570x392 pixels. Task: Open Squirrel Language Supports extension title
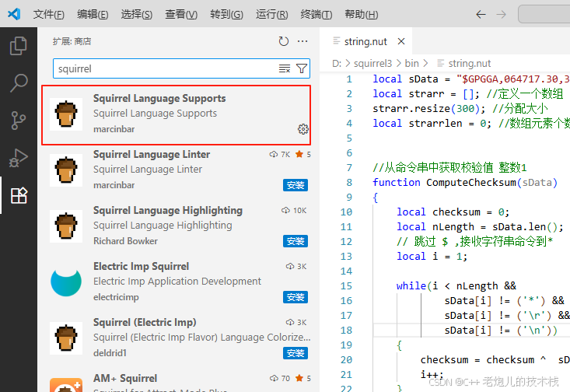[159, 98]
